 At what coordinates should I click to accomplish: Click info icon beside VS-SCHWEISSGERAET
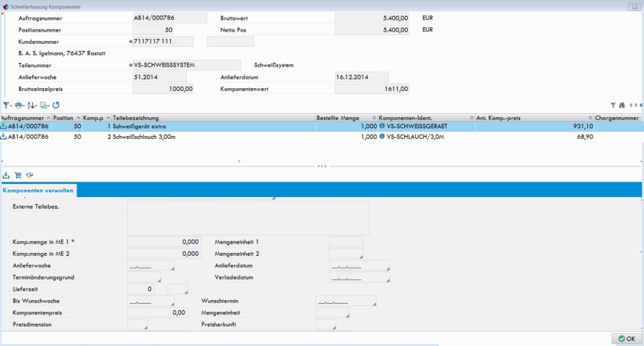(x=381, y=127)
